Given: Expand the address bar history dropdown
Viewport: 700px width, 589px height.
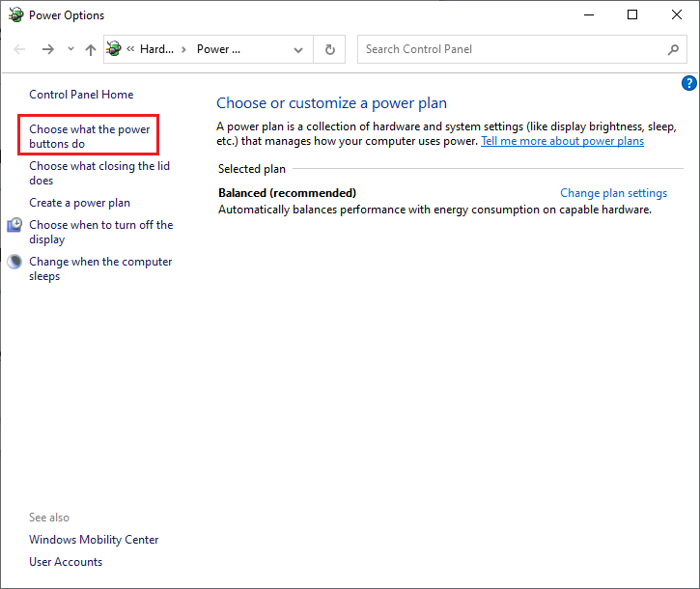Looking at the screenshot, I should pyautogui.click(x=298, y=49).
